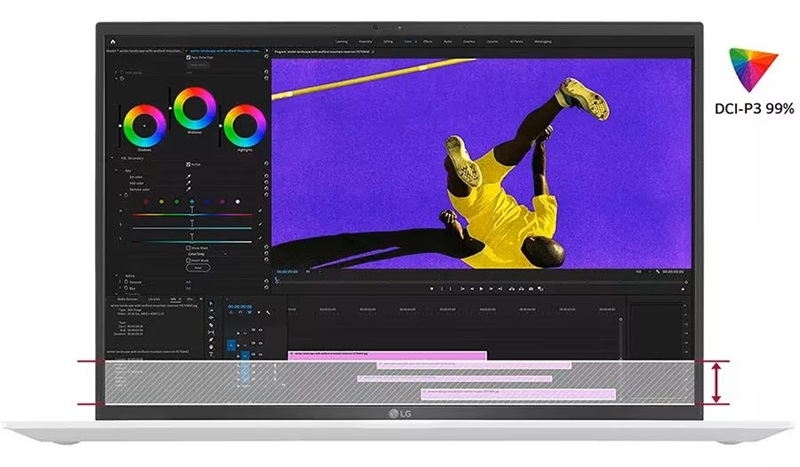Screen dimensions: 800x467
Task: Play the program monitor video
Action: click(x=481, y=289)
